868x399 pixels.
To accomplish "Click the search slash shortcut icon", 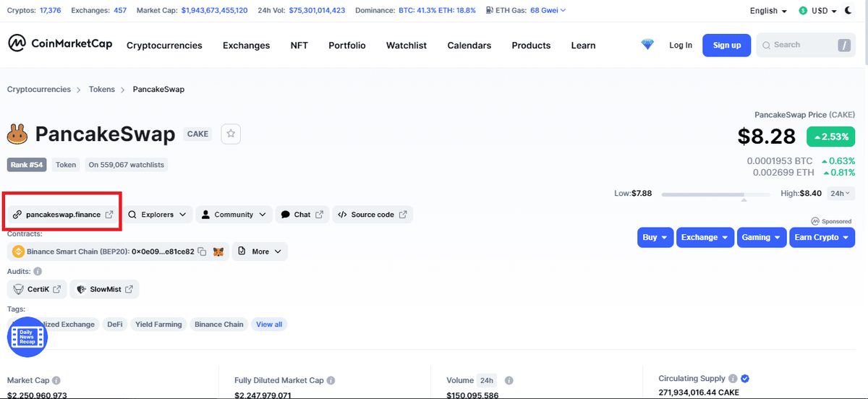I will coord(843,45).
